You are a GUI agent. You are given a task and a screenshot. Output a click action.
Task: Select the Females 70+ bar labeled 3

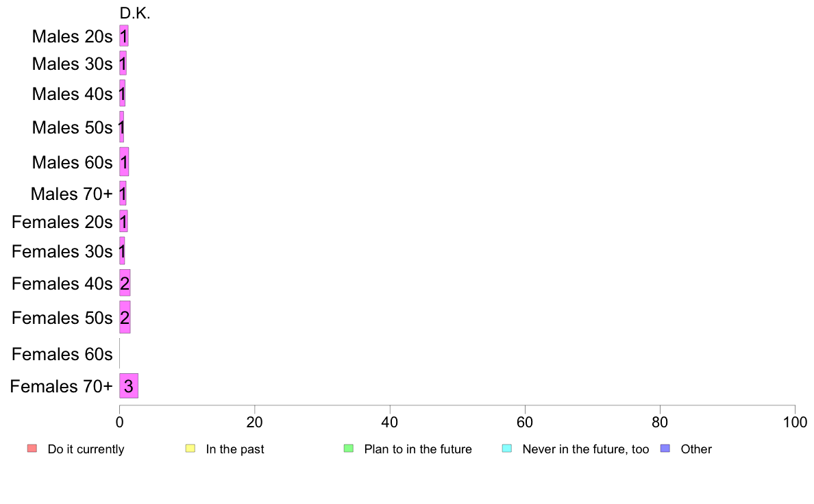pyautogui.click(x=129, y=386)
